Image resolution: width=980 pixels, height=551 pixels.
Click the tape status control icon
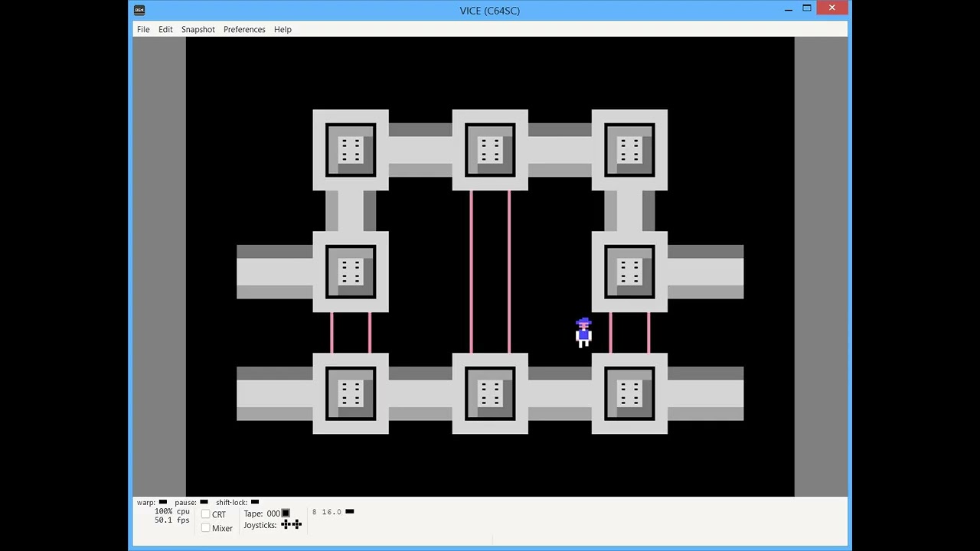point(286,514)
